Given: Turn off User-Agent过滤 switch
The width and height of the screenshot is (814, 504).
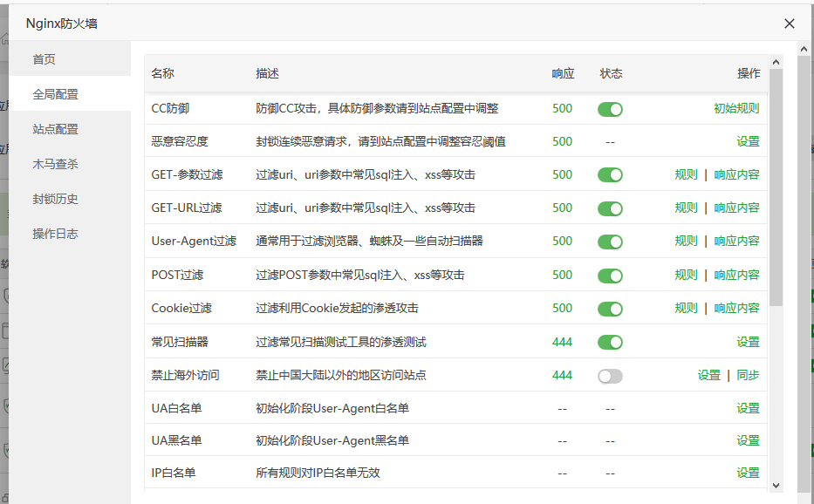Looking at the screenshot, I should click(x=610, y=242).
